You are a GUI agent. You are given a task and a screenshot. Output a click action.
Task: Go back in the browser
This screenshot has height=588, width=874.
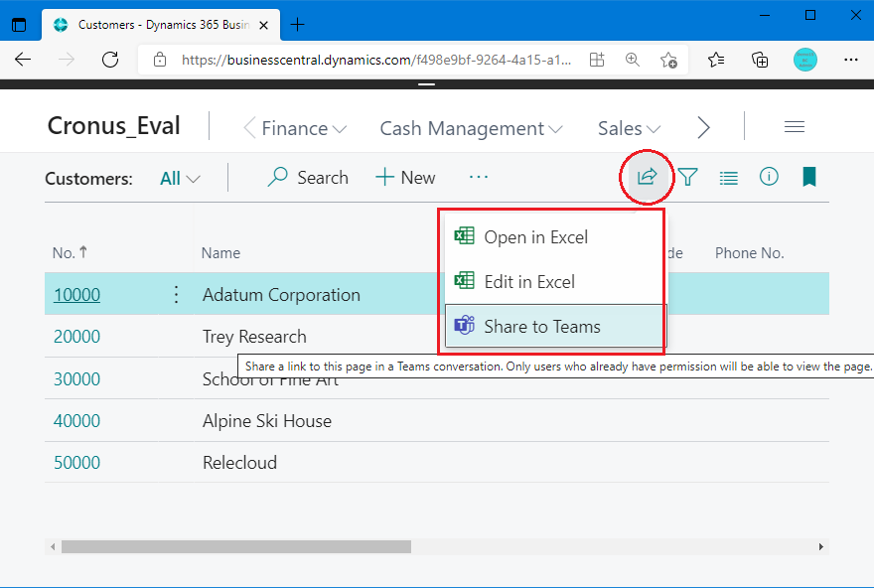(23, 59)
